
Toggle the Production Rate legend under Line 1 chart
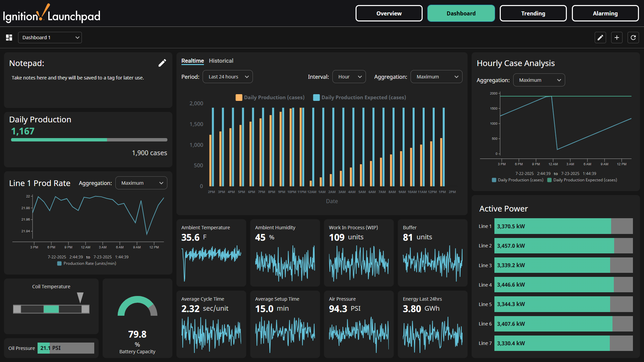pos(59,263)
